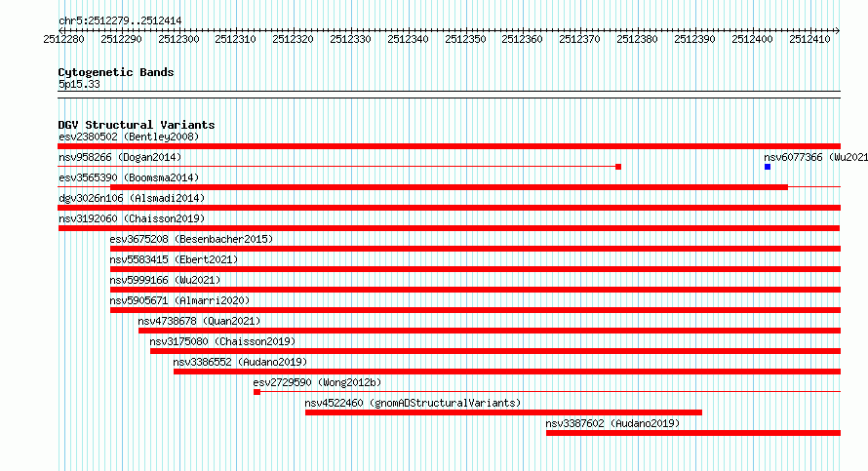Select nsv5999166 (Wu2021) variant label
Screen dimensions: 868x471
click(165, 280)
